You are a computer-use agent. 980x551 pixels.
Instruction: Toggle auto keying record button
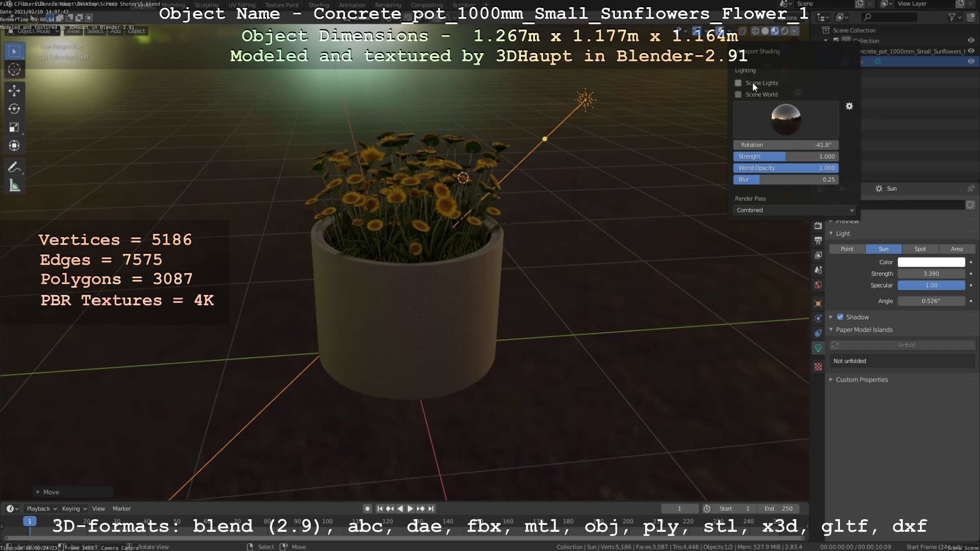367,509
